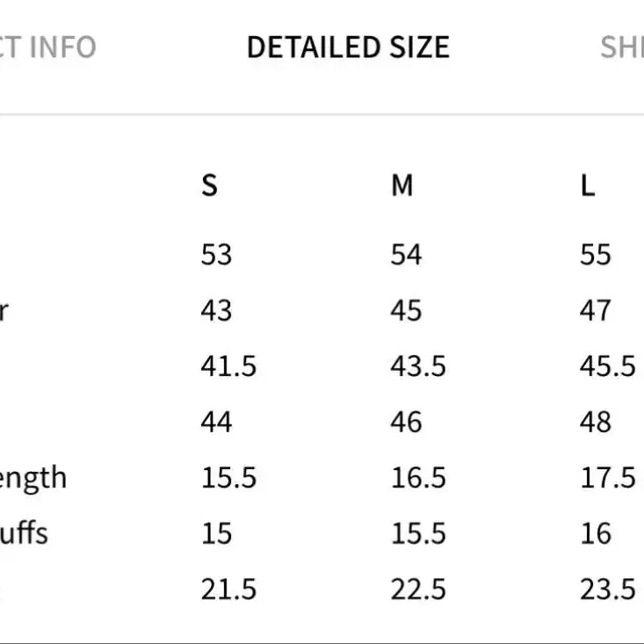Click the value 44 in the S column
The height and width of the screenshot is (644, 644).
tap(216, 423)
